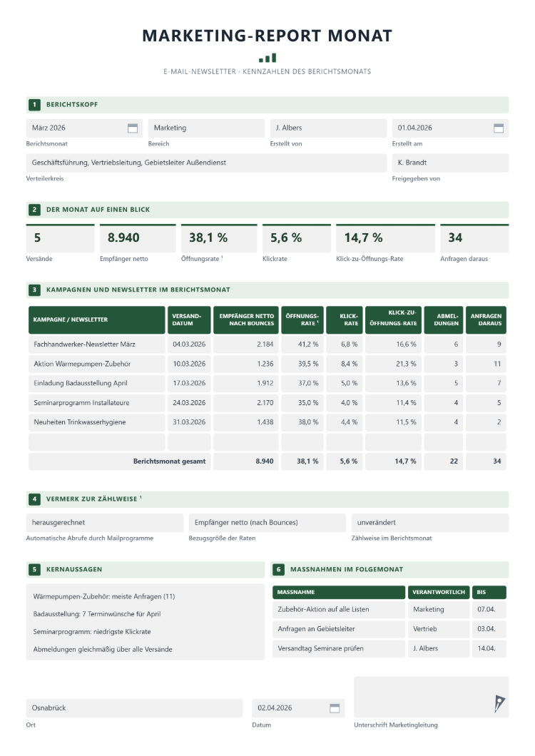Click the signature pen icon

(x=499, y=704)
